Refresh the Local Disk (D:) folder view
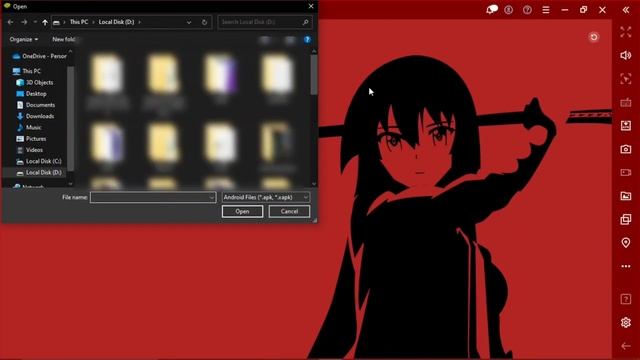 [204, 22]
